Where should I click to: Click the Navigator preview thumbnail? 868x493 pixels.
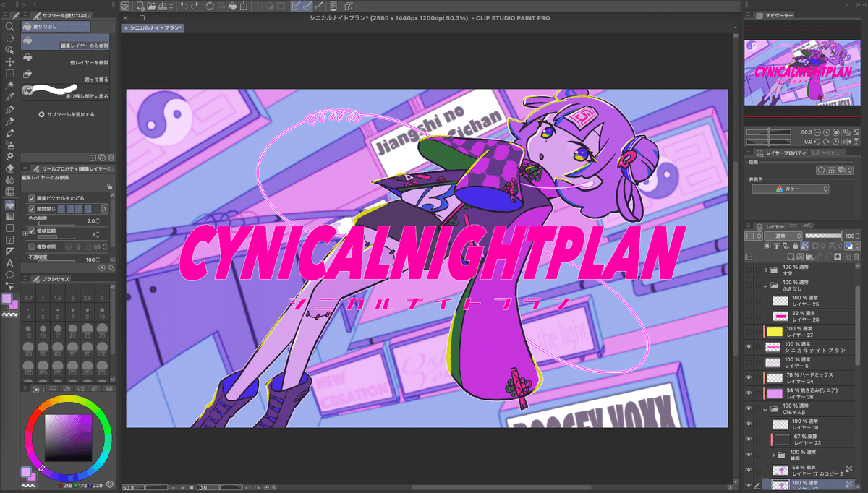801,72
